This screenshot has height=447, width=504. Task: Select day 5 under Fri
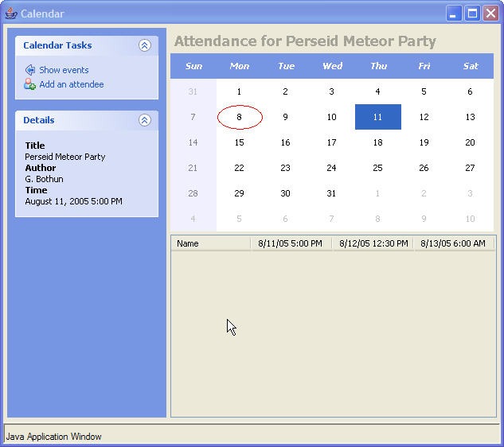point(424,91)
